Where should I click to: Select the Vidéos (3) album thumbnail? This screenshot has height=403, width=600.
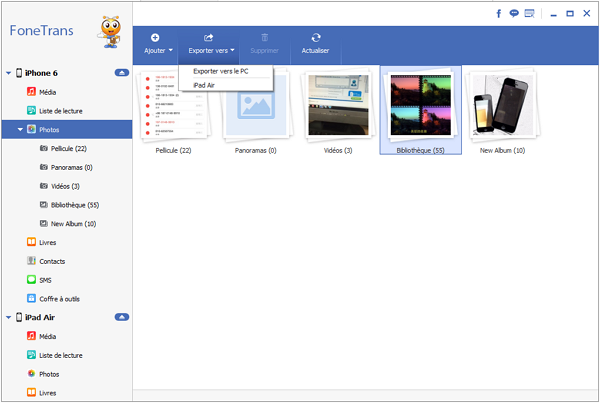pyautogui.click(x=338, y=105)
